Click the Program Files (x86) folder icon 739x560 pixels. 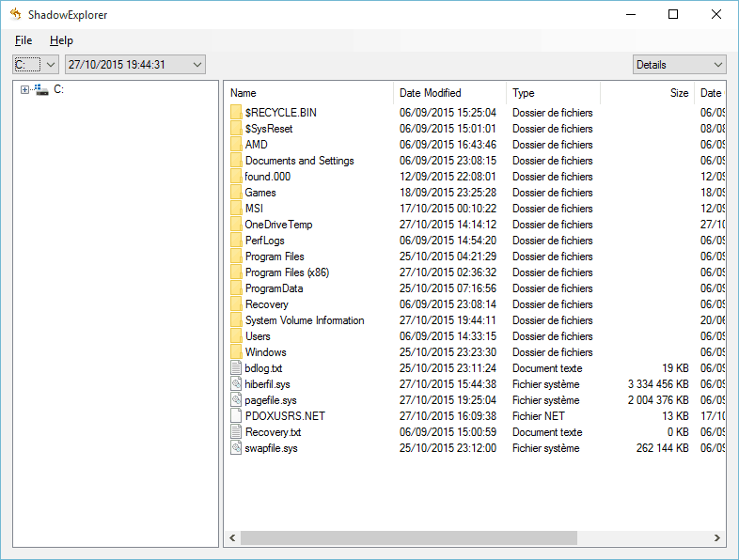point(236,272)
